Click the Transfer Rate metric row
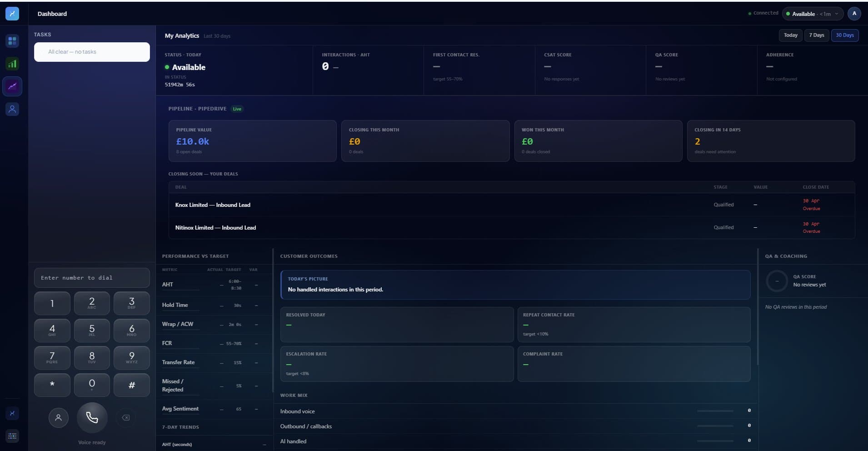868x451 pixels. coord(214,362)
